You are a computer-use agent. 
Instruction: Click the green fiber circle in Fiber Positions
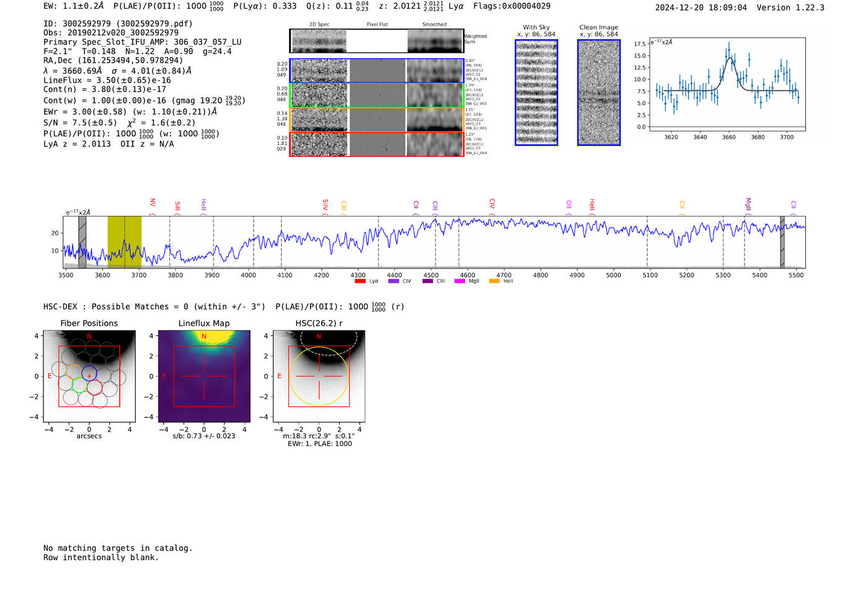pos(79,384)
